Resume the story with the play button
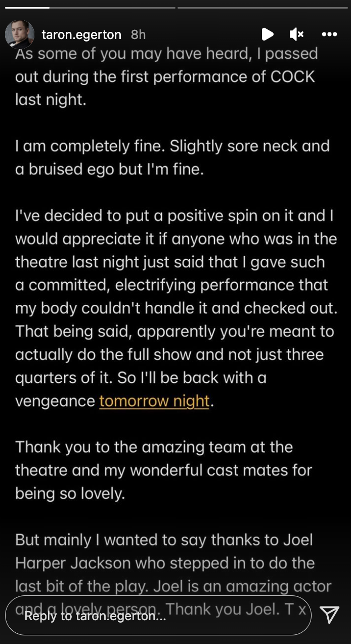 (268, 34)
